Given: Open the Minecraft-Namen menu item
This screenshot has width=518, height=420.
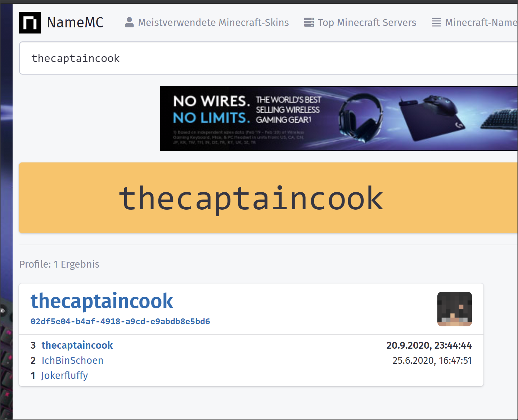Looking at the screenshot, I should click(x=481, y=23).
